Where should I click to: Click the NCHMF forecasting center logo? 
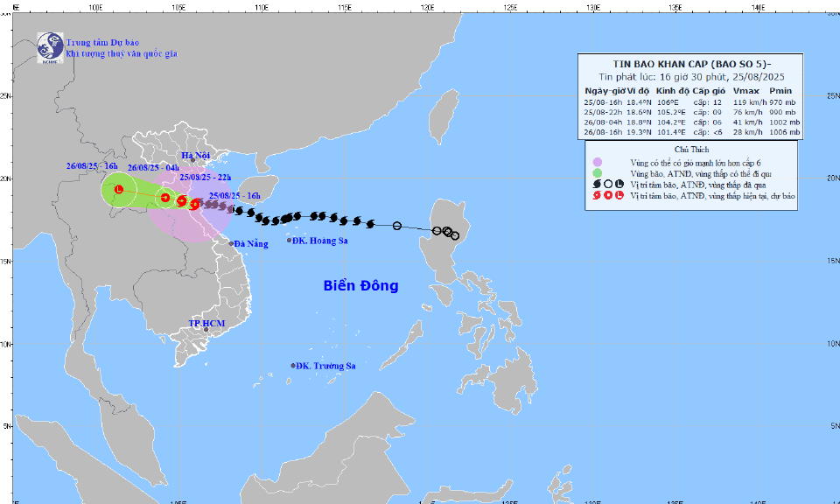click(x=50, y=47)
